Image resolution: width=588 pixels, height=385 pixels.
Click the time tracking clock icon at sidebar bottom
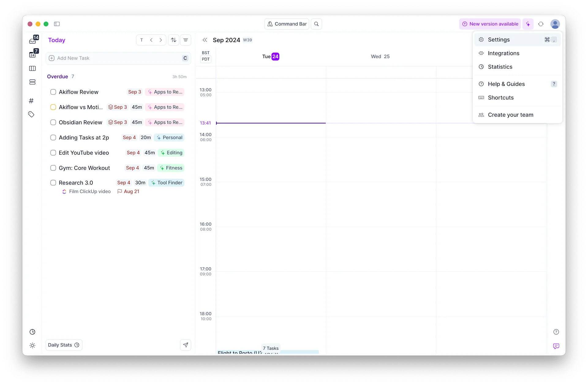click(x=32, y=331)
